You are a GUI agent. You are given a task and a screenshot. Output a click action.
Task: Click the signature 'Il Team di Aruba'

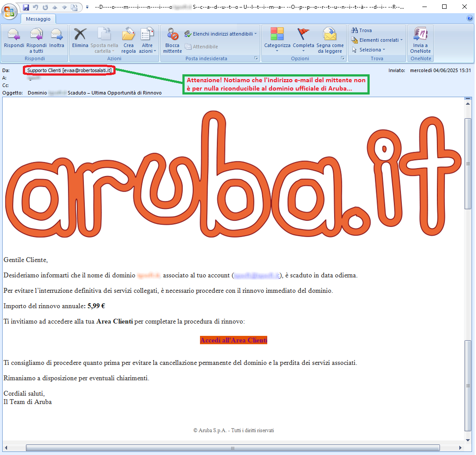[x=28, y=402]
